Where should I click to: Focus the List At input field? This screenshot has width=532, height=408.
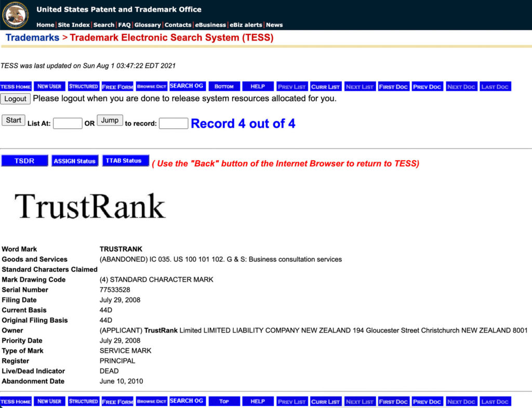(x=68, y=123)
